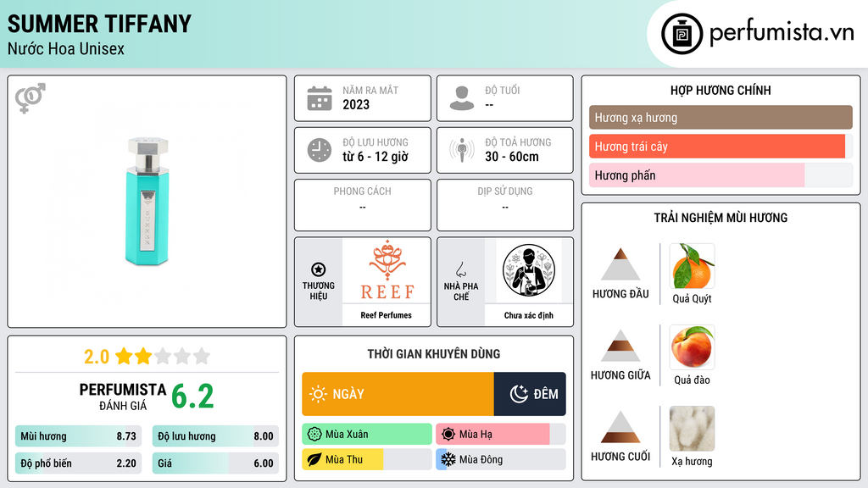The height and width of the screenshot is (488, 868).
Task: Click the Nước Hoa Unisex subtitle
Action: tap(66, 48)
